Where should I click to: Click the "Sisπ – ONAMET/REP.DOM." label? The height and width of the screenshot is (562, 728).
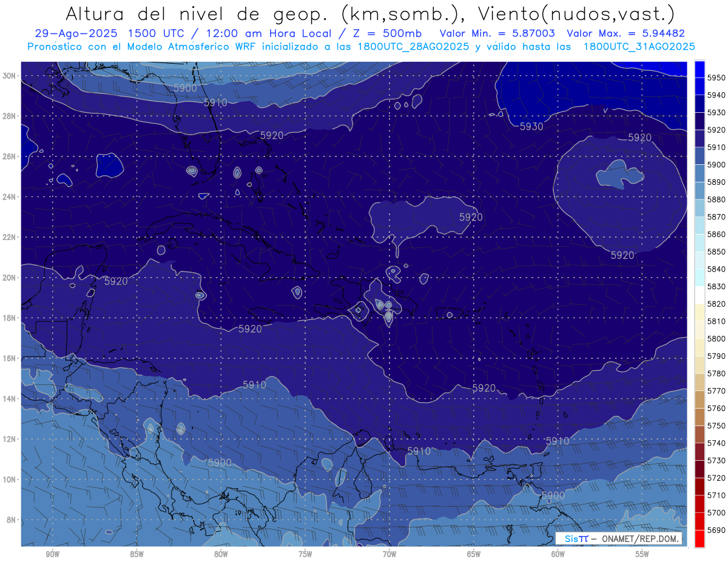pos(619,538)
